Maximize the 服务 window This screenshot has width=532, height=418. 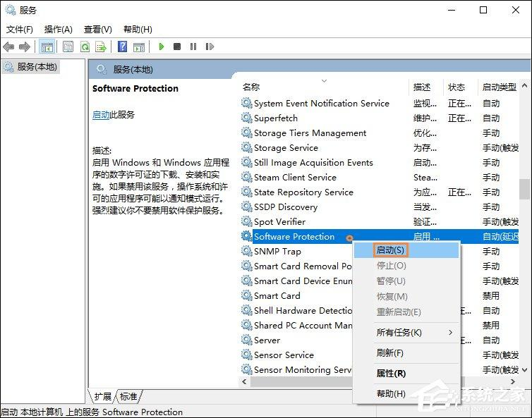(x=483, y=10)
